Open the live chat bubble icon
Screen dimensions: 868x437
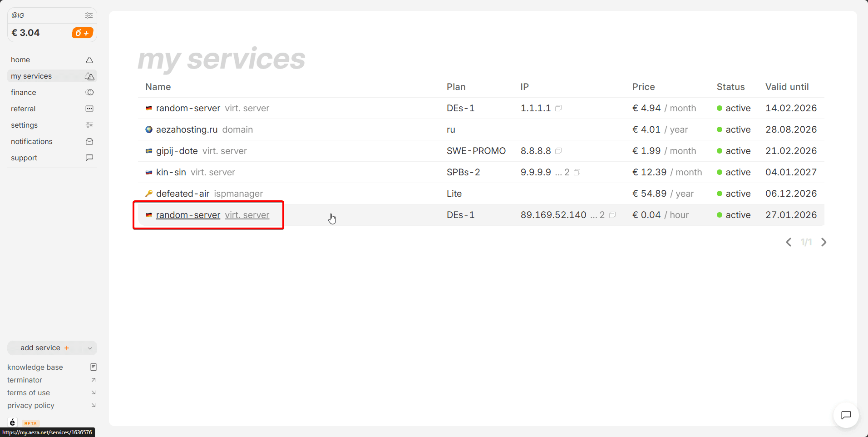(846, 415)
